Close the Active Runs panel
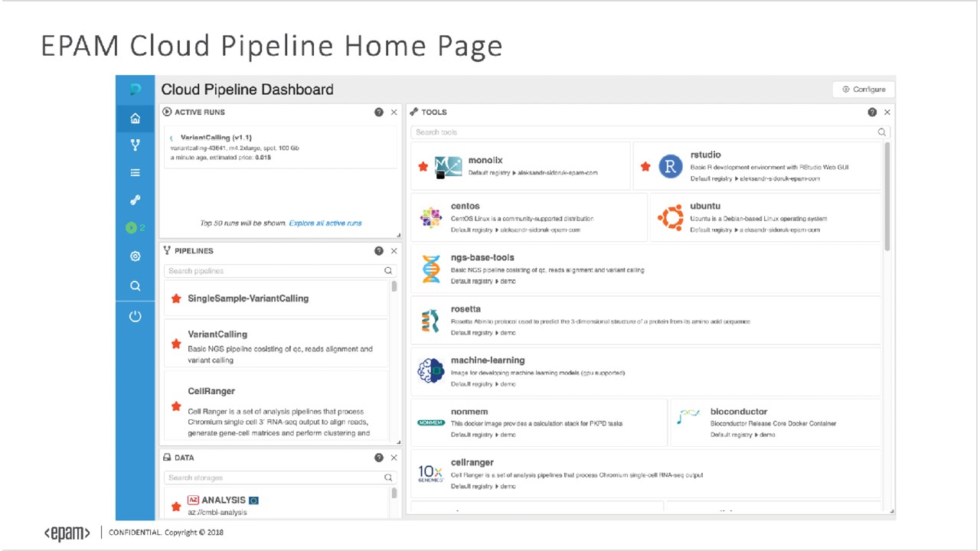 point(394,112)
